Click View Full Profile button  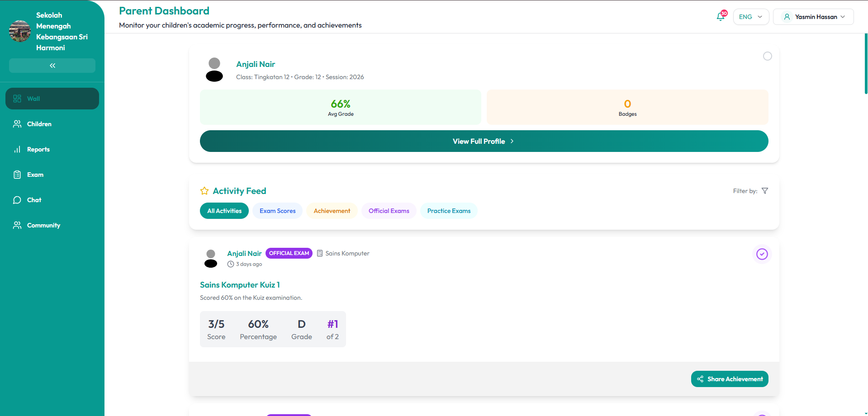[x=484, y=141]
